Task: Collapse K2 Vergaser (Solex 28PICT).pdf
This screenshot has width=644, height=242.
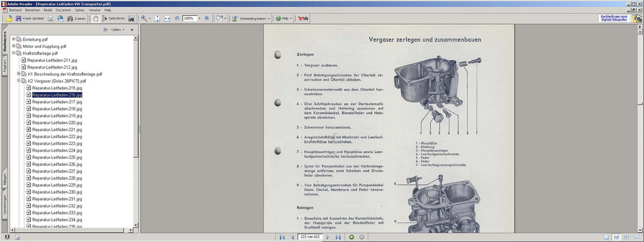Action: 19,81
